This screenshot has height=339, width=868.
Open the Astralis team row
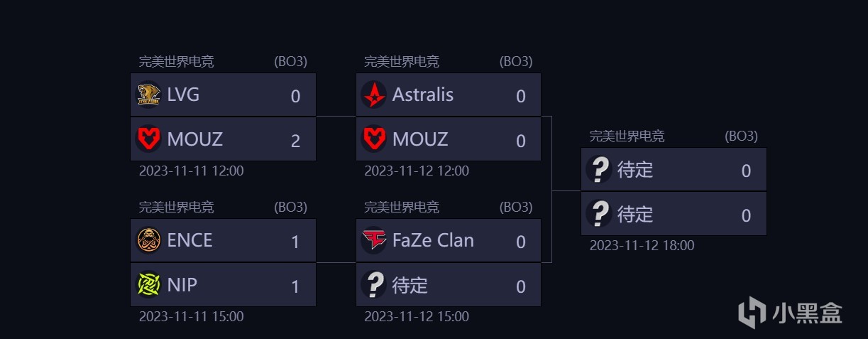(449, 95)
